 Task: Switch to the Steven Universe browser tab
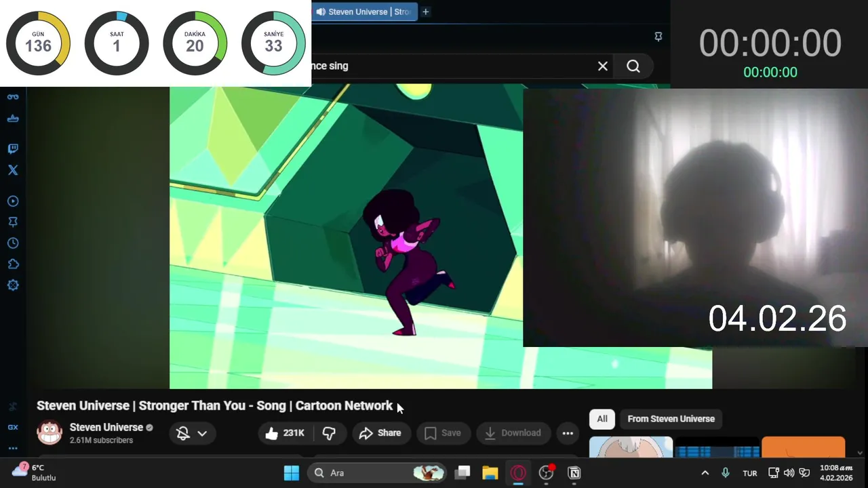click(x=363, y=12)
